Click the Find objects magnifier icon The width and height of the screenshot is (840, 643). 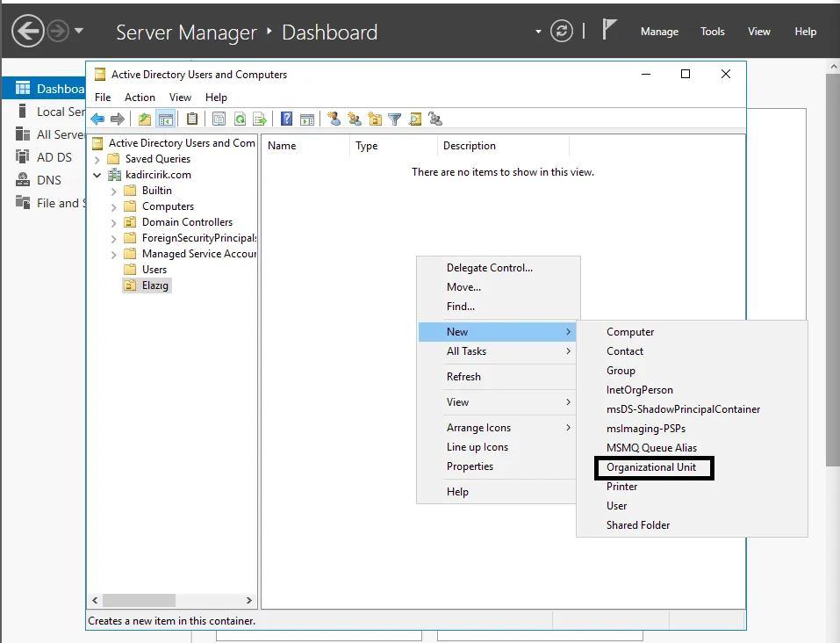[414, 119]
